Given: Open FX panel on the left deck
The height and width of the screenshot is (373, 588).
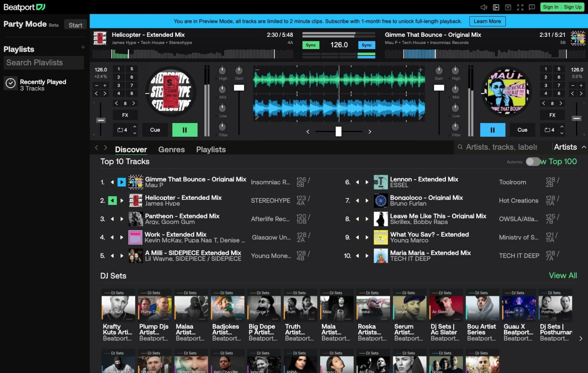Looking at the screenshot, I should (x=125, y=115).
